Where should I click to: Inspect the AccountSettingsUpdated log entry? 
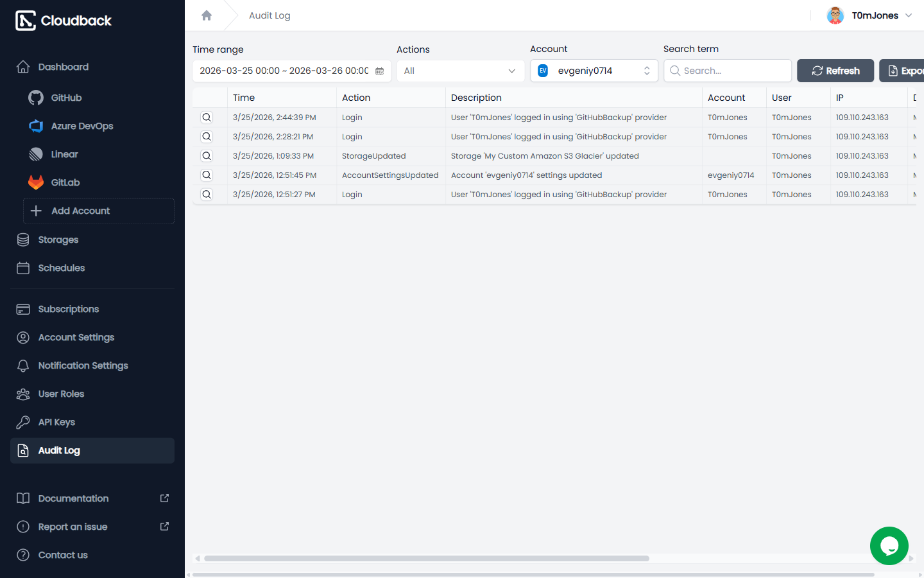tap(207, 175)
